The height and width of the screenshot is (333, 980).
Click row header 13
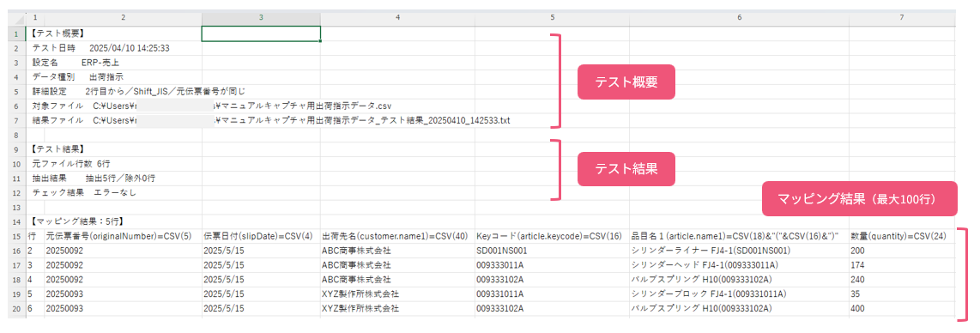point(17,207)
